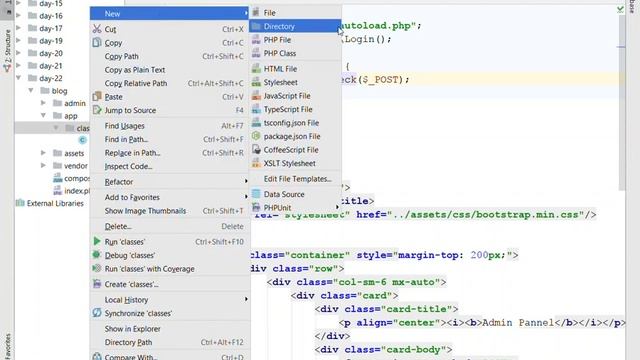Open the Local History submenu
This screenshot has height=360, width=640.
pyautogui.click(x=170, y=300)
